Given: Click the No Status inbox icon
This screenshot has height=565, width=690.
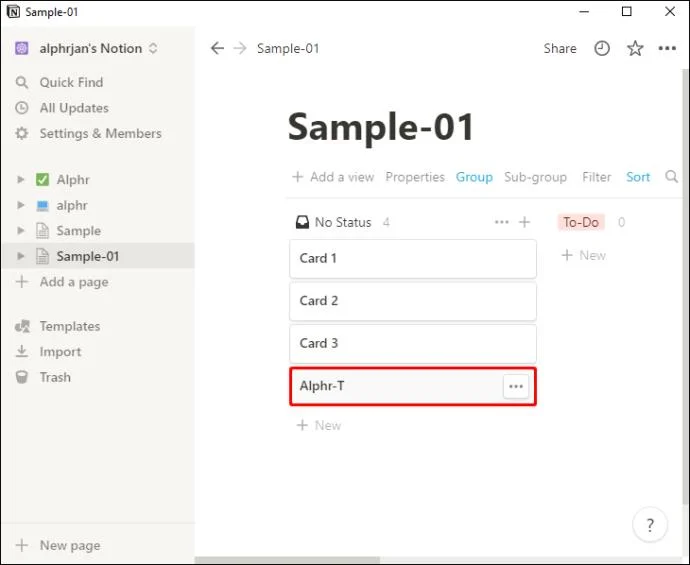Looking at the screenshot, I should (302, 222).
